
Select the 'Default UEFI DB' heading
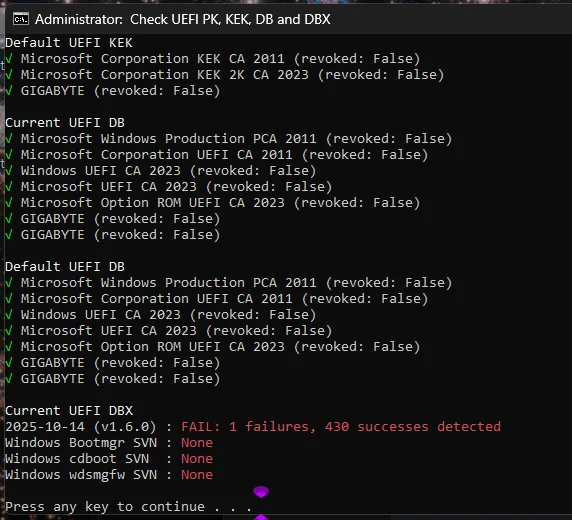tap(65, 267)
